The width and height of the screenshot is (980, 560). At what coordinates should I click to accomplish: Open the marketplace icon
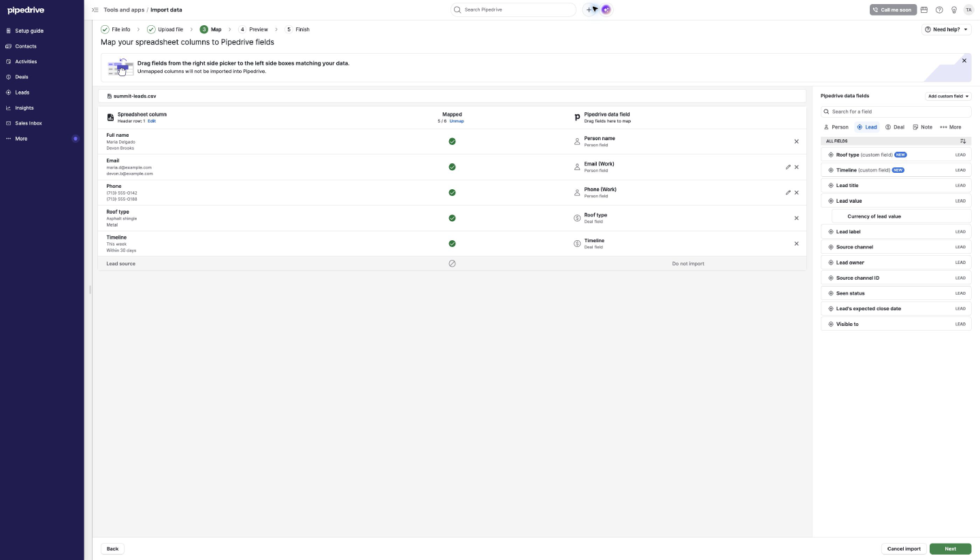924,10
